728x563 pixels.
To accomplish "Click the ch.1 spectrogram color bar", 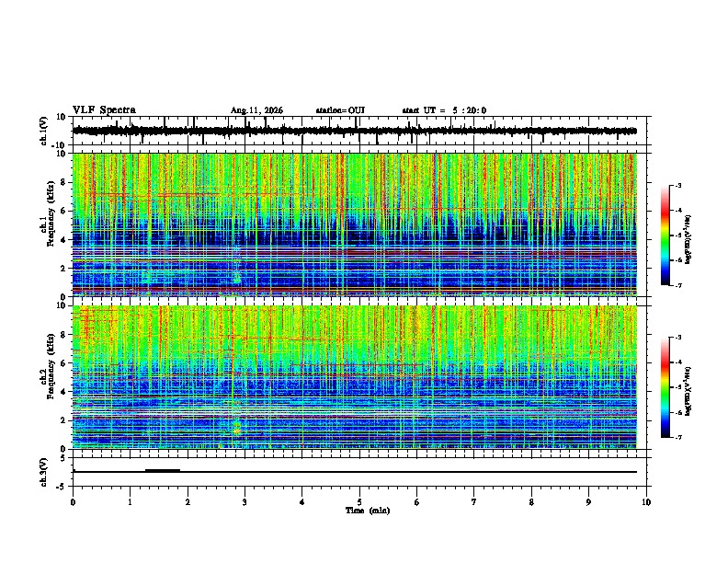I will click(665, 236).
